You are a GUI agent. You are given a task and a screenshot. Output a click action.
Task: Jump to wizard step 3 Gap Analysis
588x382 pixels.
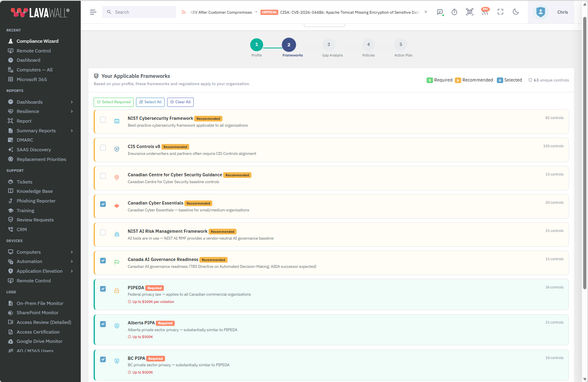pyautogui.click(x=329, y=44)
